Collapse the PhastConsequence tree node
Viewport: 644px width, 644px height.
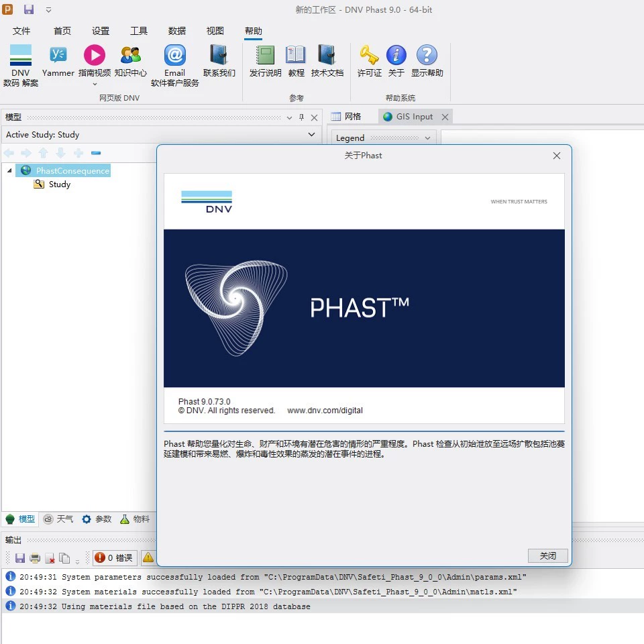pyautogui.click(x=9, y=170)
